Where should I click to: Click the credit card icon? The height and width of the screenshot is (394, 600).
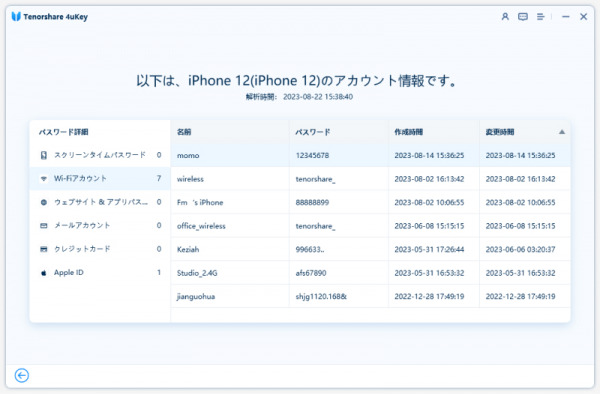(44, 249)
